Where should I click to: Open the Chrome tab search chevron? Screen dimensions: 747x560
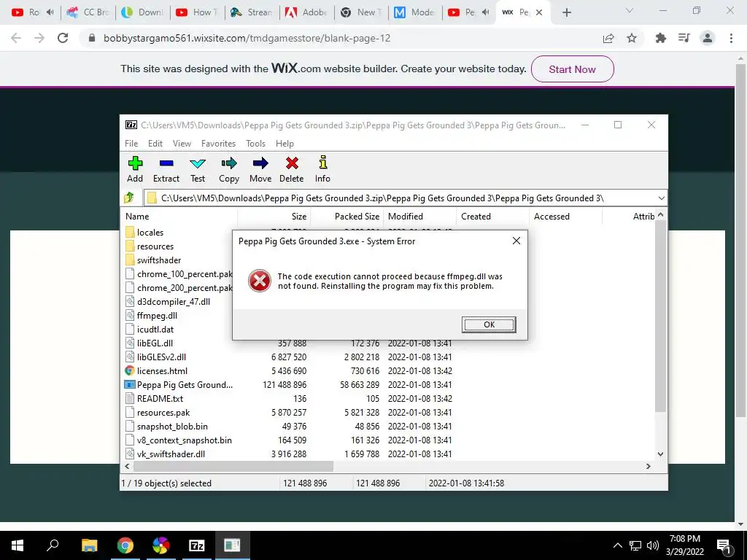[630, 10]
